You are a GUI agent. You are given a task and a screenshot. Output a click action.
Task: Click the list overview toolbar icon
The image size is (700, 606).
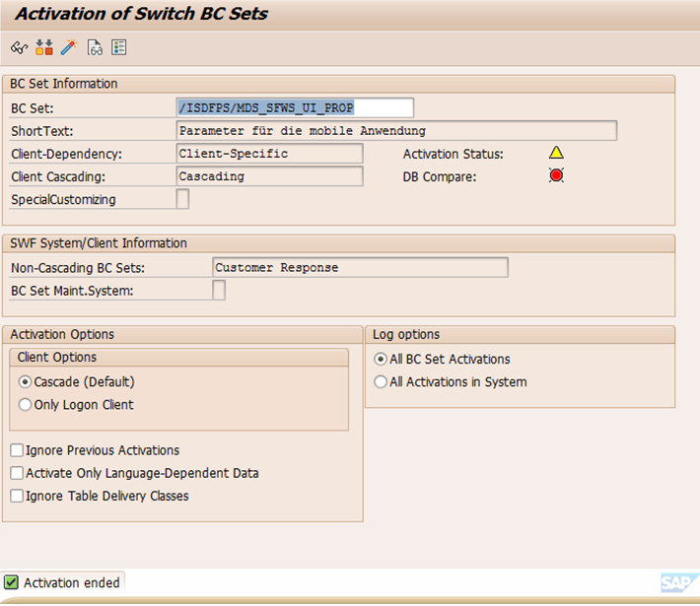click(118, 47)
